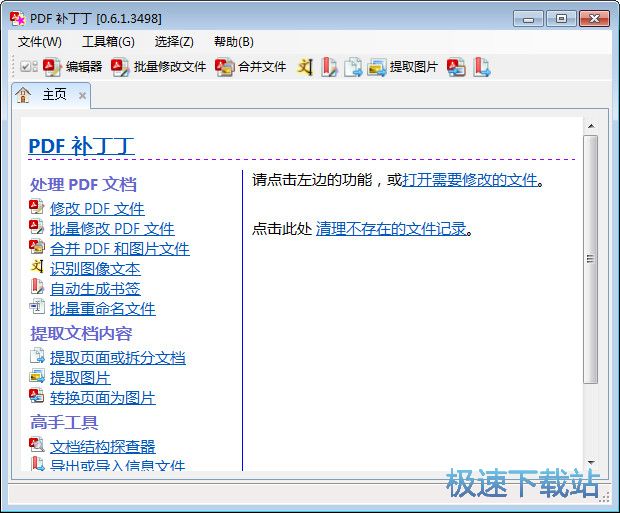
Task: Click the 清理不存在的文件记录 link
Action: click(x=391, y=229)
